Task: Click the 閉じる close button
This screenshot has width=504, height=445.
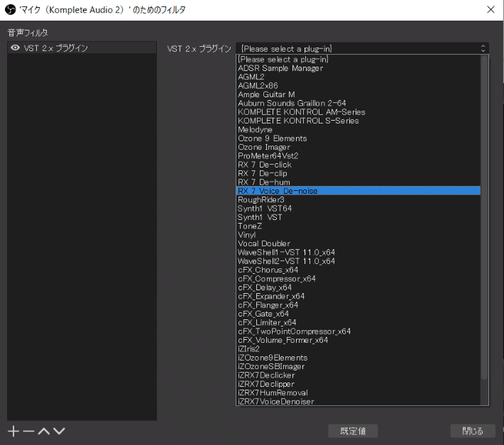Action: (473, 431)
